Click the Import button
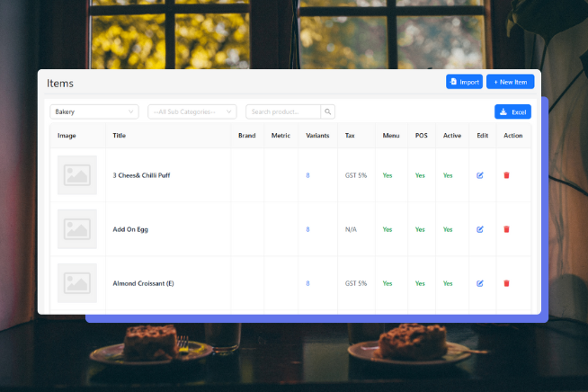Image resolution: width=588 pixels, height=392 pixels. pos(464,82)
